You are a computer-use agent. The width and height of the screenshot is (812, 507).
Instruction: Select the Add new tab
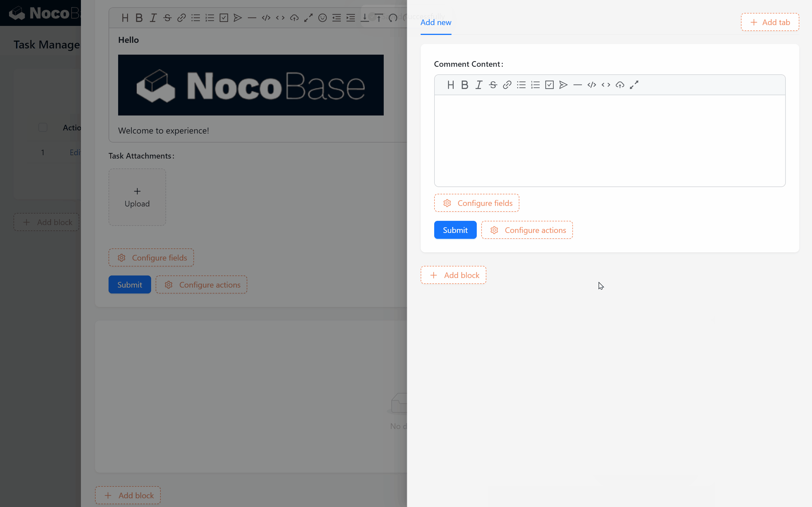pyautogui.click(x=436, y=23)
